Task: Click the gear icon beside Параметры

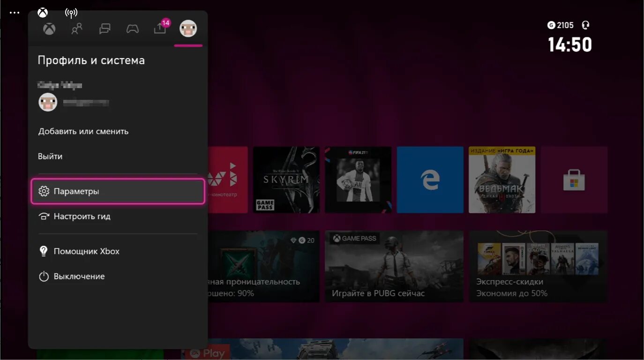Action: (x=44, y=191)
